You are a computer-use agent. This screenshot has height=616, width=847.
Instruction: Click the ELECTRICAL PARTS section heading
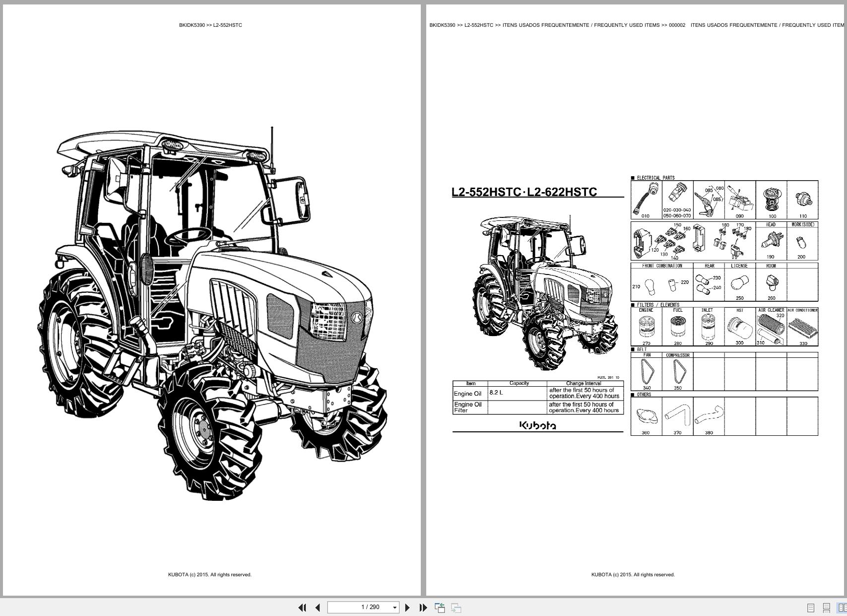[x=655, y=178]
